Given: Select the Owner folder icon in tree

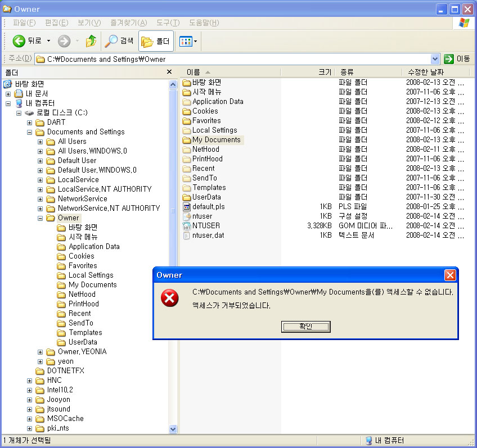Looking at the screenshot, I should click(51, 218).
